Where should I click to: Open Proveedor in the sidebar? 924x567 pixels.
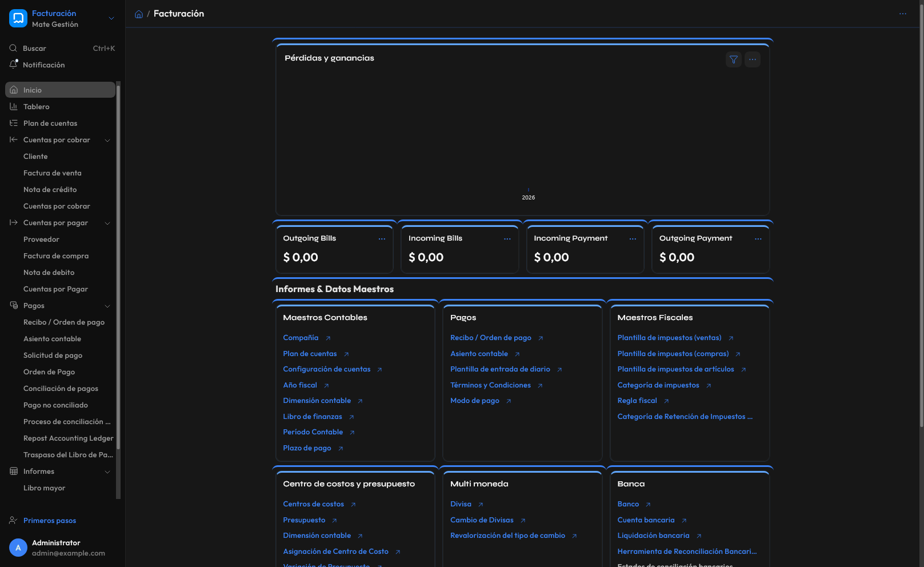point(41,239)
